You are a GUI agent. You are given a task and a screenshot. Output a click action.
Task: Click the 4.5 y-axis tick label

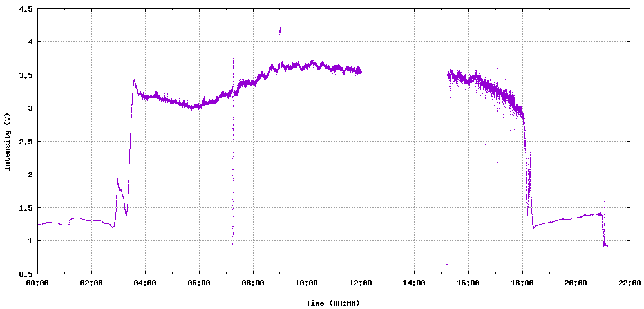(26, 8)
